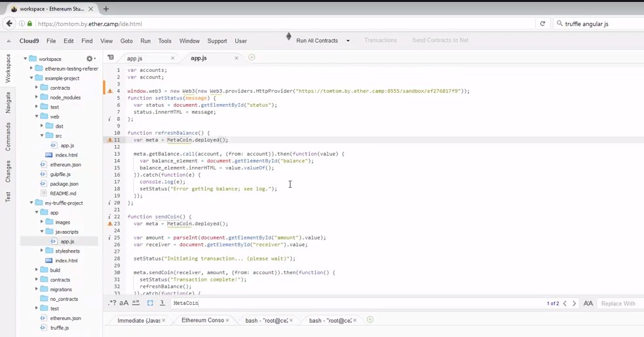Open the Cloud9 menu
This screenshot has height=337, width=644.
coord(29,41)
